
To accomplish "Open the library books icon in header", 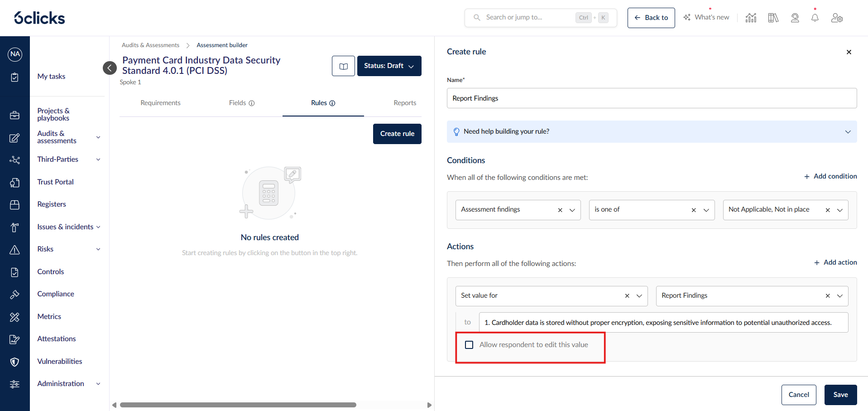I will pos(773,18).
